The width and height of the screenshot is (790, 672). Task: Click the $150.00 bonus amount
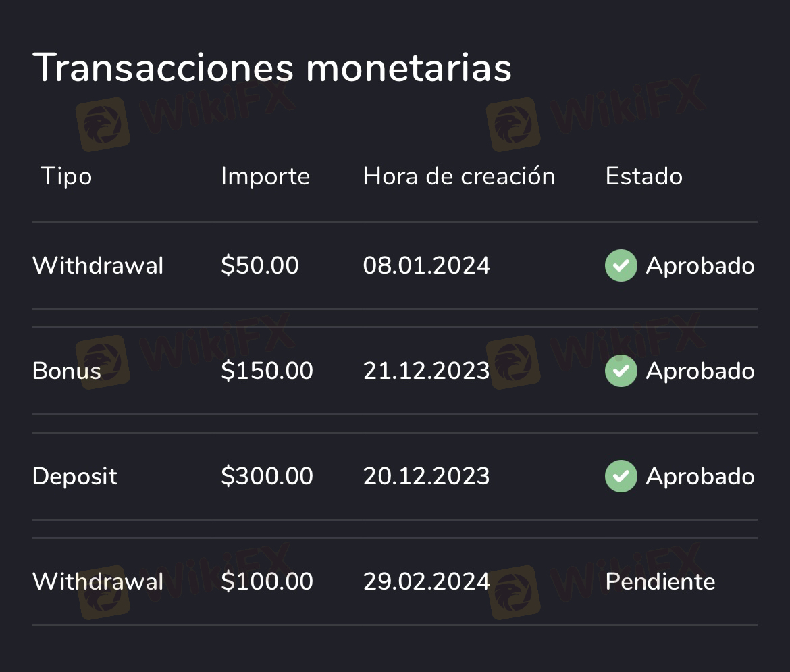pos(267,371)
